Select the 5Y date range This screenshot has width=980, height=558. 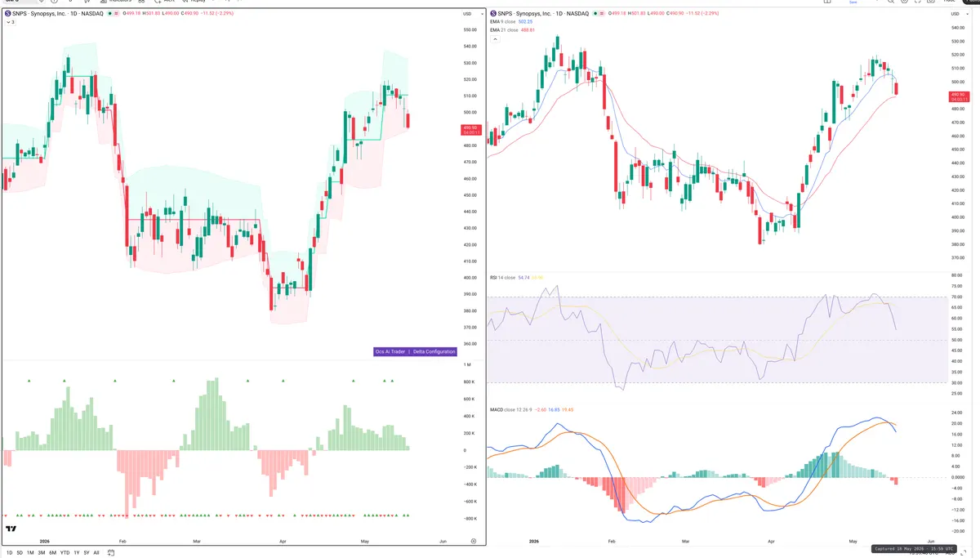click(x=87, y=552)
